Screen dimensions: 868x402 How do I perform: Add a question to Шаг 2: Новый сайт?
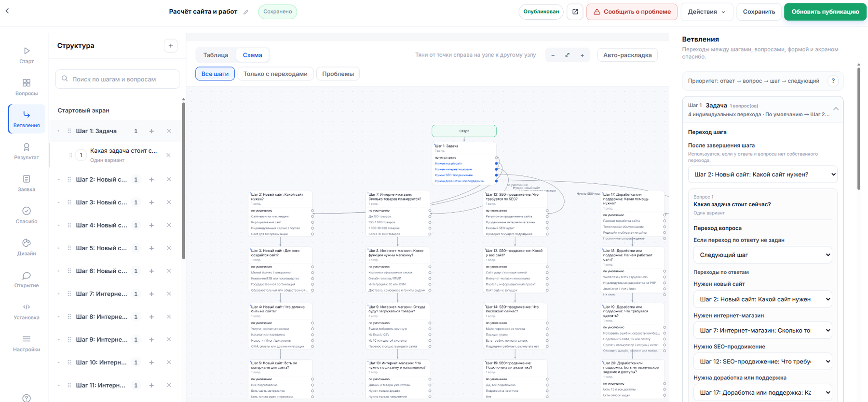(x=151, y=179)
